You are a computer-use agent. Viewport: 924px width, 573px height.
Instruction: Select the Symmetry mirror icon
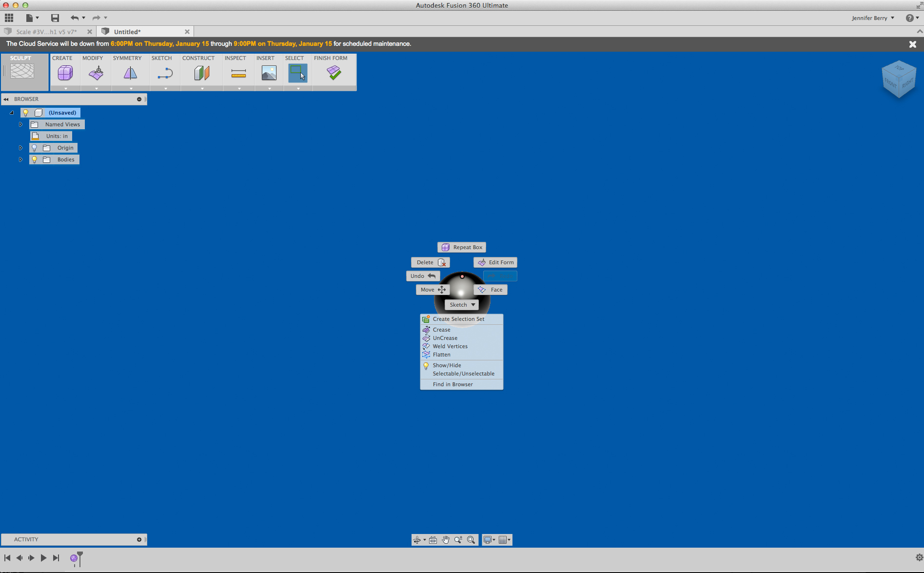coord(130,73)
